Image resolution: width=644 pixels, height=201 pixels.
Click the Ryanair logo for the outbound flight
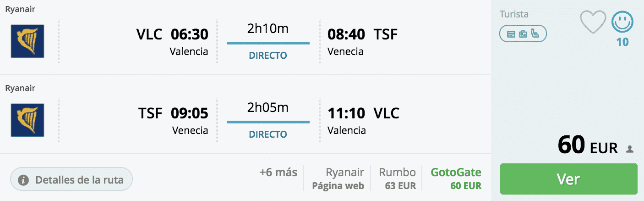[x=27, y=41]
